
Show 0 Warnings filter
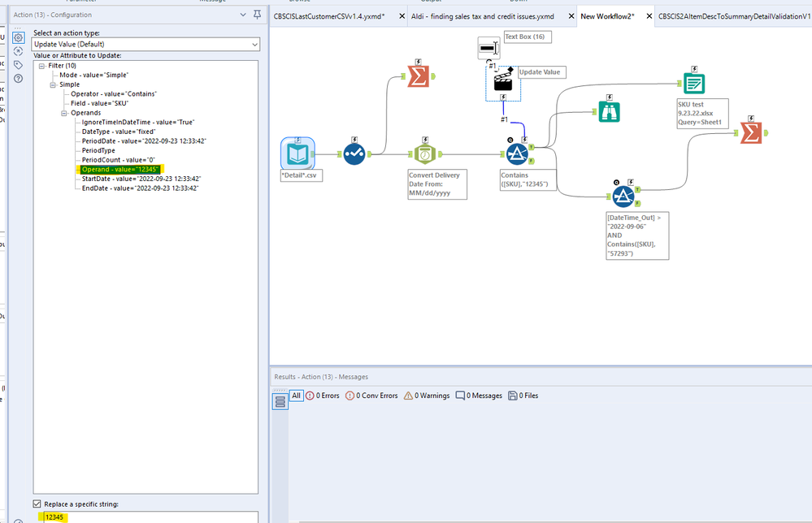427,395
